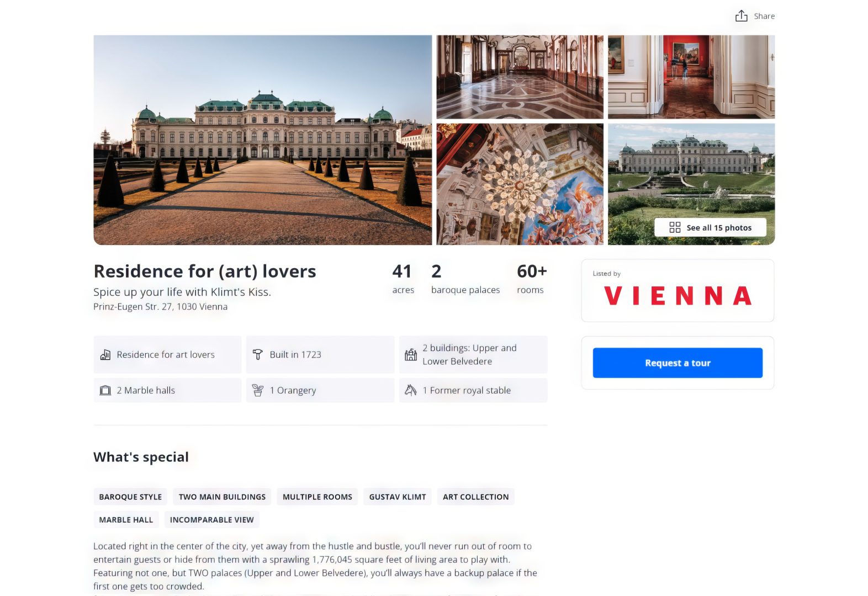Click the Built in 1723 hammer icon
868x596 pixels.
257,355
